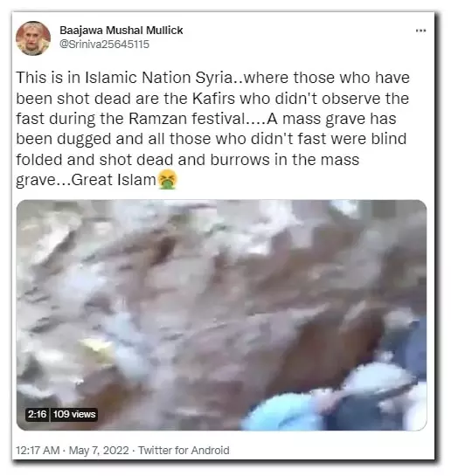Open the @Sriniva25645115 handle link
The height and width of the screenshot is (476, 451).
105,45
